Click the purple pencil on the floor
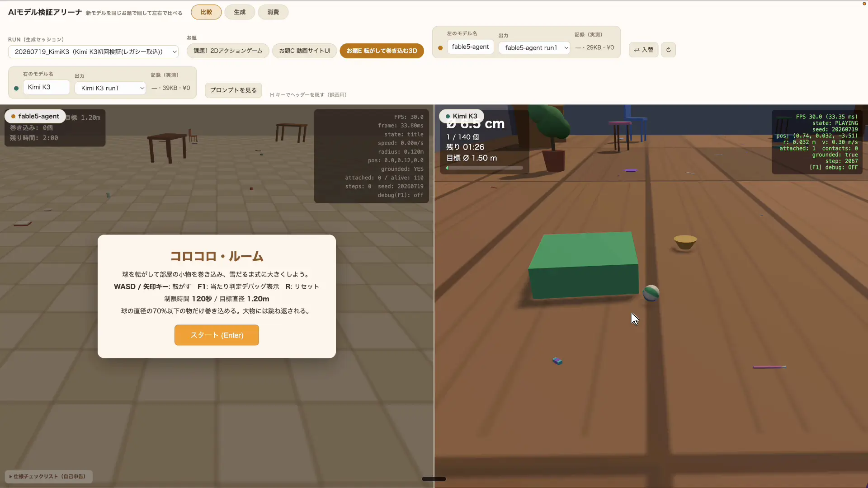 [769, 367]
